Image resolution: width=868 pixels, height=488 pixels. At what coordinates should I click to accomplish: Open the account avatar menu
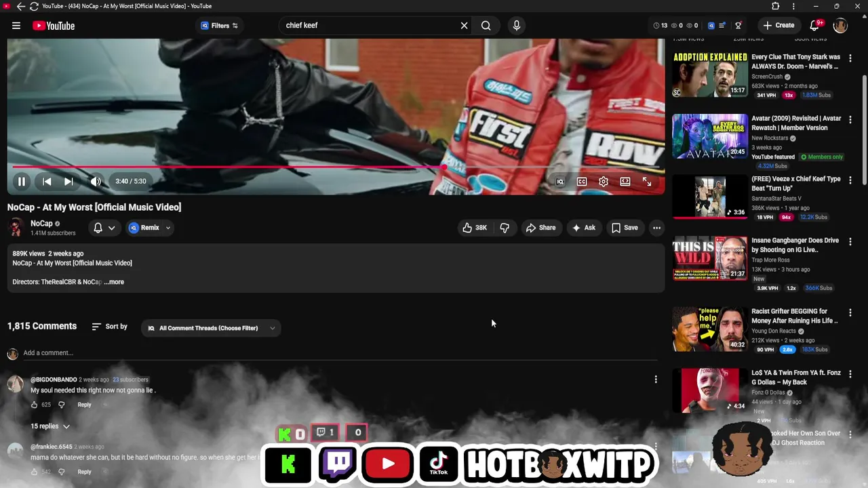pyautogui.click(x=840, y=26)
